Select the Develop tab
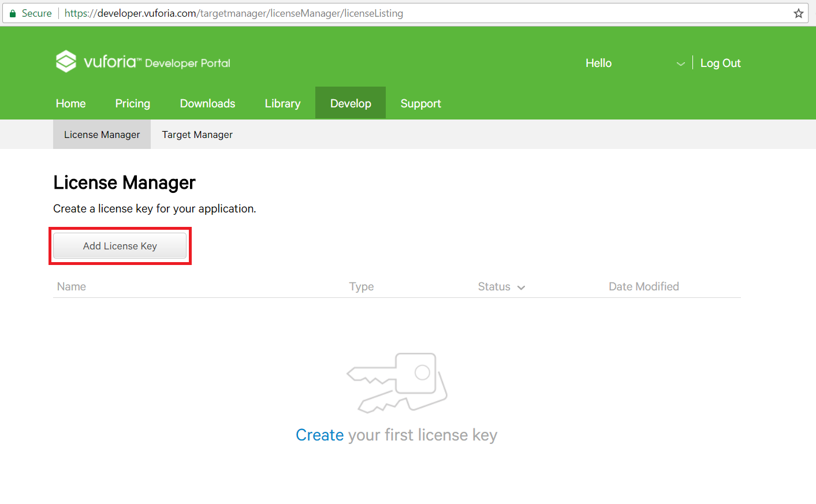This screenshot has height=504, width=816. tap(351, 103)
